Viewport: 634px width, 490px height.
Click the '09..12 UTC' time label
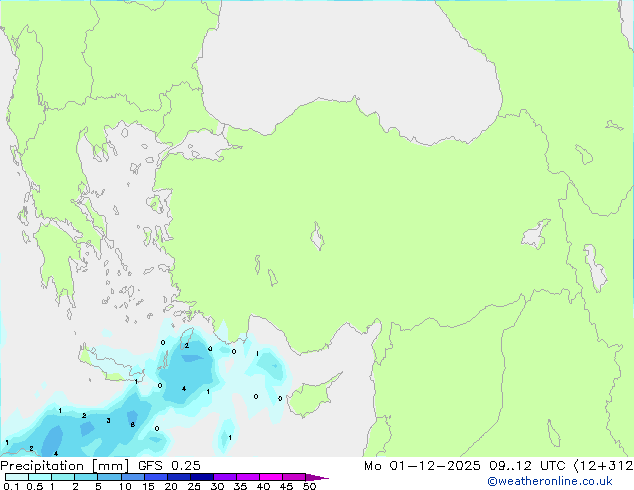(526, 466)
